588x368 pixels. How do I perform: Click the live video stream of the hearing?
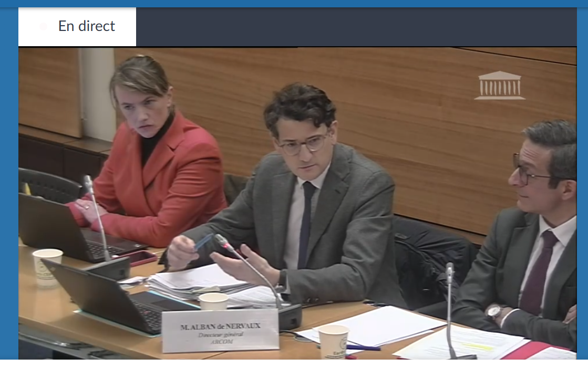(x=297, y=203)
